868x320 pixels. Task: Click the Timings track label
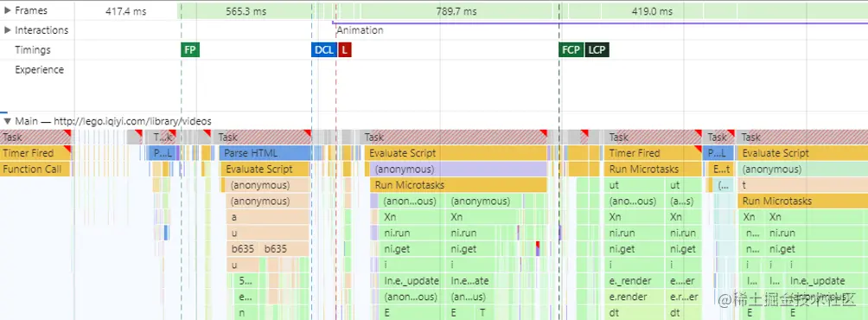pyautogui.click(x=33, y=50)
